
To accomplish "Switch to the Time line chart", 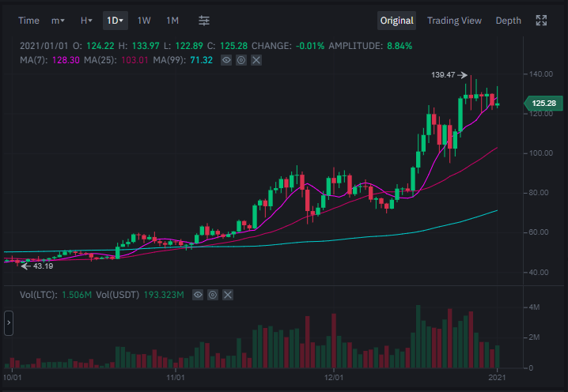I will 28,21.
